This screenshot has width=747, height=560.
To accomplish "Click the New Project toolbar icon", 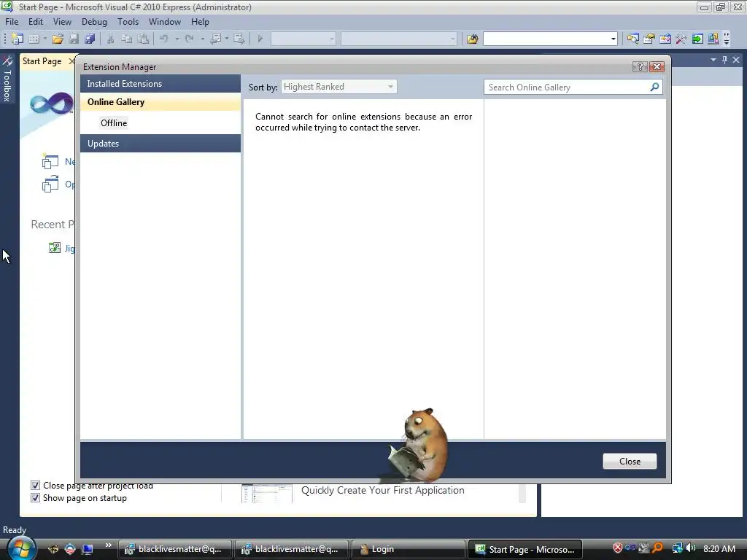I will click(x=18, y=39).
